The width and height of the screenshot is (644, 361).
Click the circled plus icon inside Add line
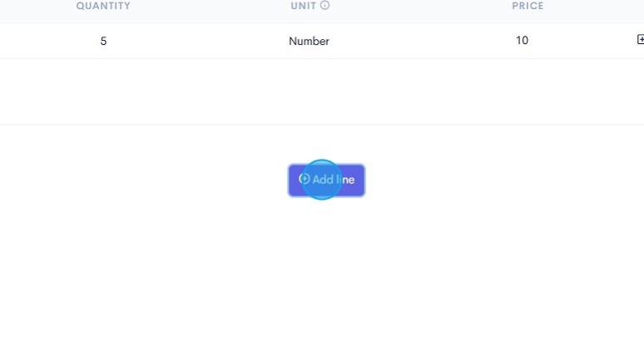click(305, 179)
